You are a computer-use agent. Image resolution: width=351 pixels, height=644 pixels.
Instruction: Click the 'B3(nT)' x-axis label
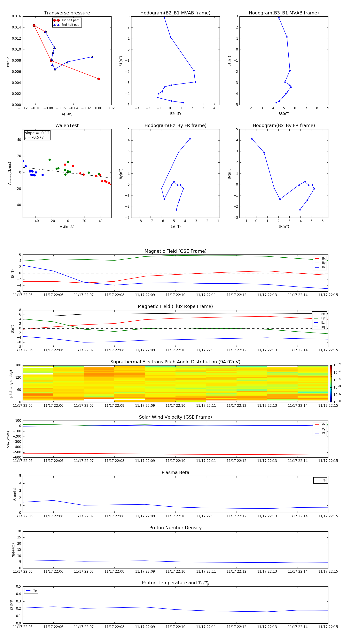(x=284, y=114)
